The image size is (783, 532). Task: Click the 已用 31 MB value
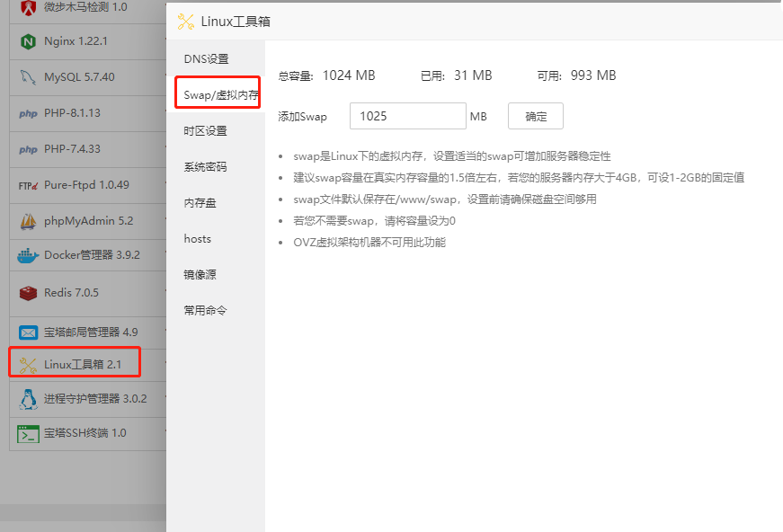[x=473, y=75]
